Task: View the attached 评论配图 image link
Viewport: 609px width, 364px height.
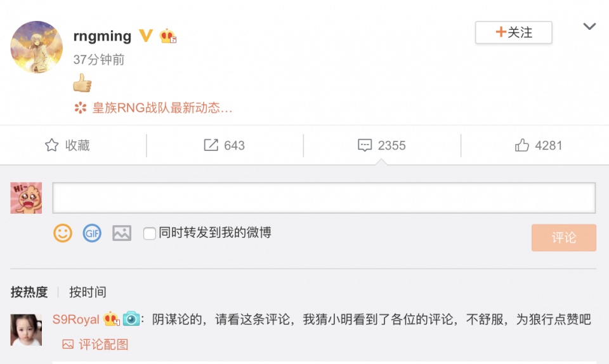Action: pyautogui.click(x=96, y=344)
